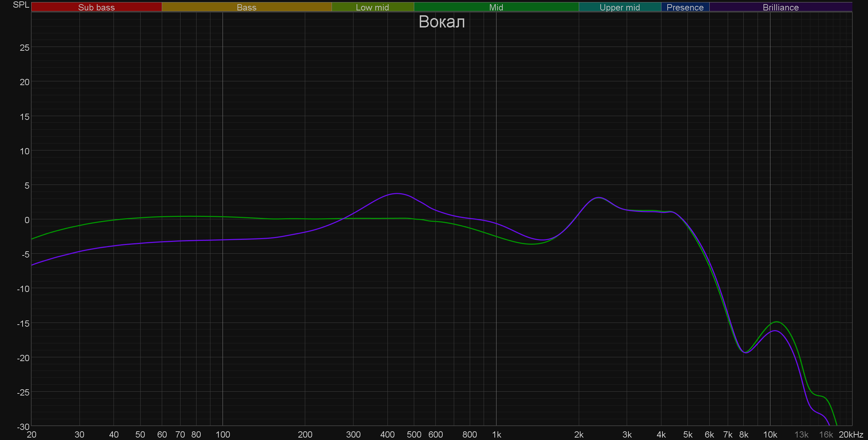This screenshot has height=440, width=868.
Task: Click the Sub bass band label
Action: pyautogui.click(x=96, y=7)
